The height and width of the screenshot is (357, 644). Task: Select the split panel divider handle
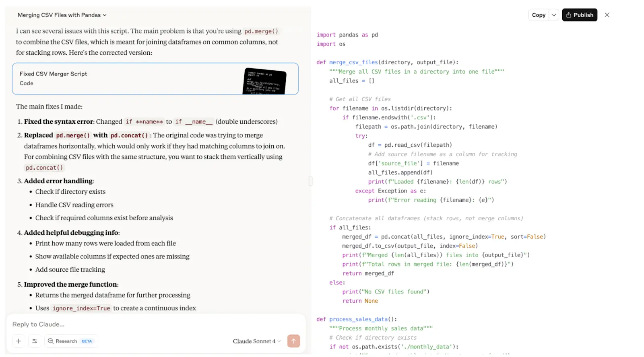point(311,181)
